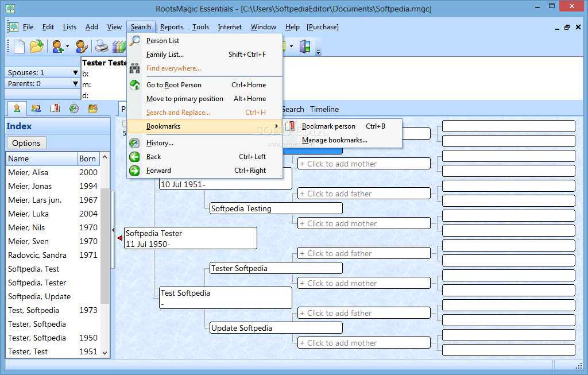This screenshot has width=588, height=375.
Task: Click the books icon in toolbar
Action: pyautogui.click(x=119, y=47)
